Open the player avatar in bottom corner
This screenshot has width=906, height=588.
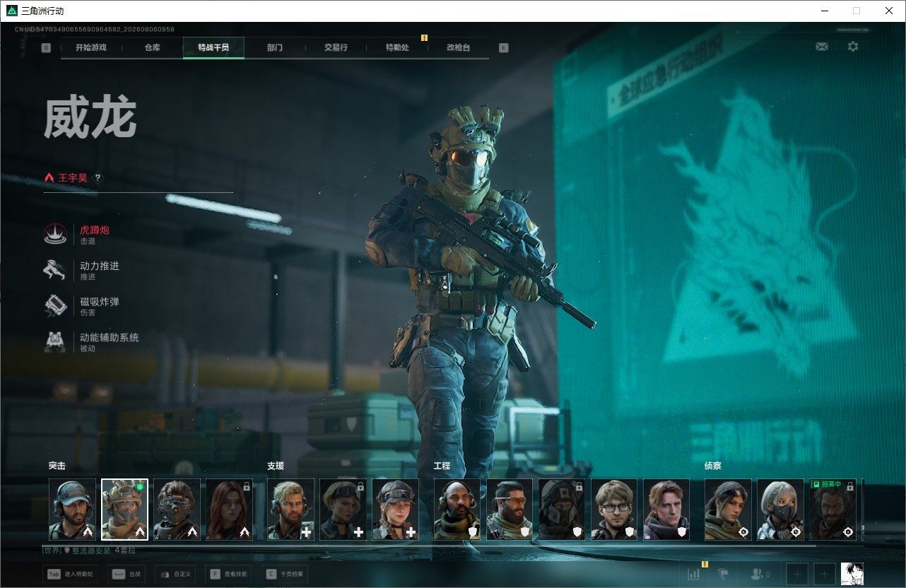[x=852, y=574]
